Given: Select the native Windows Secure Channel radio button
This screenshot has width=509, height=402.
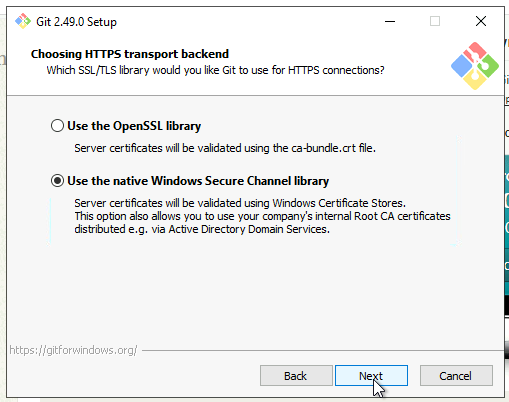Looking at the screenshot, I should pyautogui.click(x=57, y=181).
